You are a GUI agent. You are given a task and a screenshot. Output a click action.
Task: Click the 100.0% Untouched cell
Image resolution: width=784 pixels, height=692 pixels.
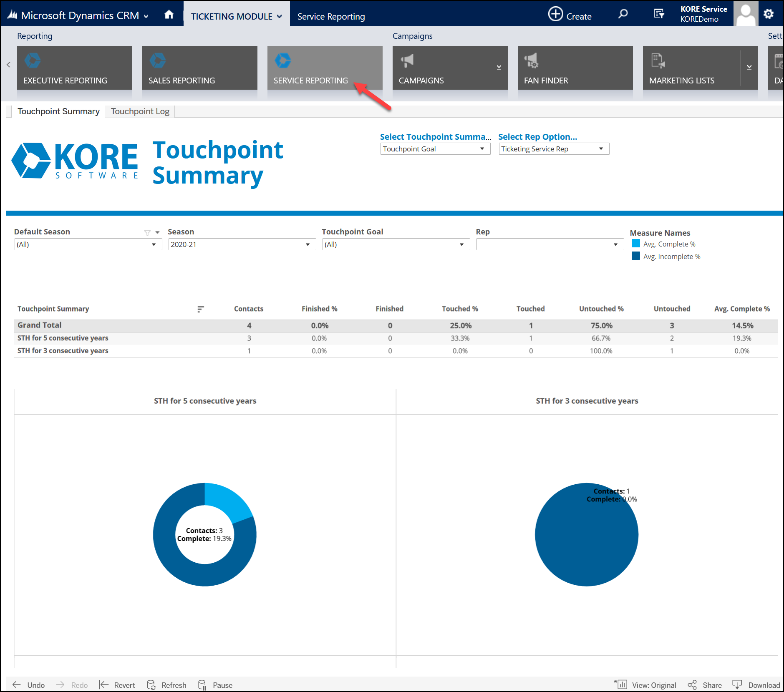(x=601, y=351)
